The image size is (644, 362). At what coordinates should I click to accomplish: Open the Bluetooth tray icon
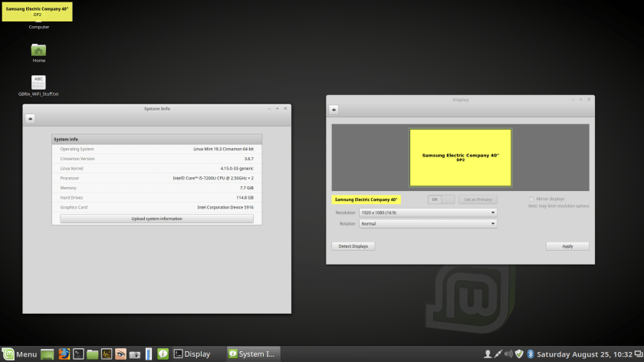click(x=530, y=354)
